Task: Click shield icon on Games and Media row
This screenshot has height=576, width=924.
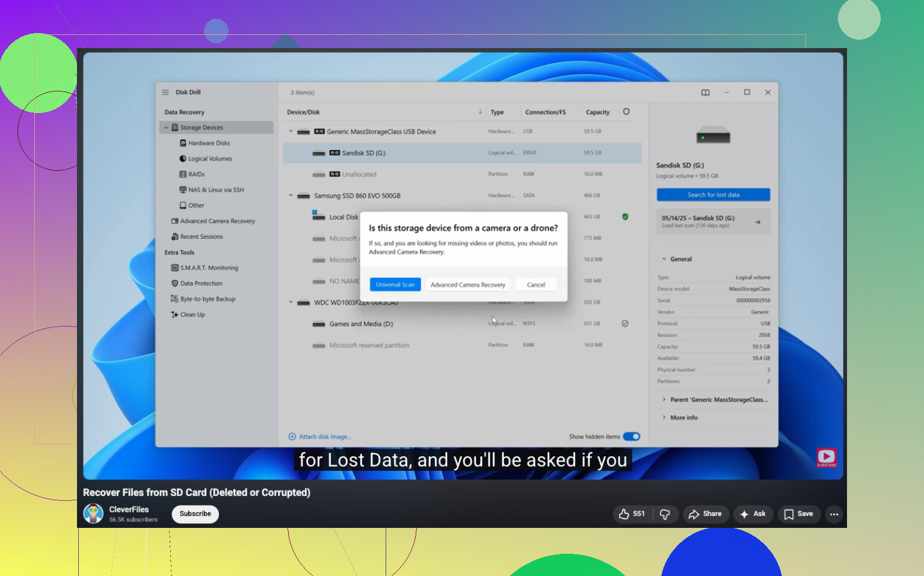Action: [x=625, y=324]
